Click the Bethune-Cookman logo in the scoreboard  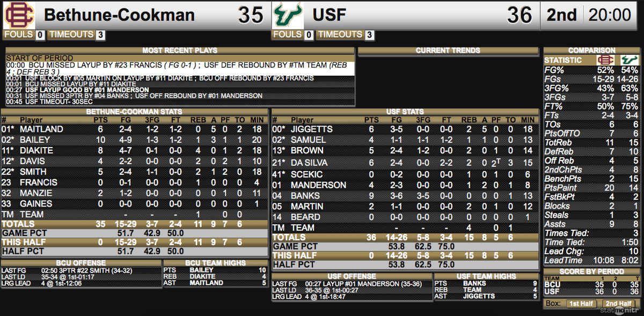click(19, 15)
